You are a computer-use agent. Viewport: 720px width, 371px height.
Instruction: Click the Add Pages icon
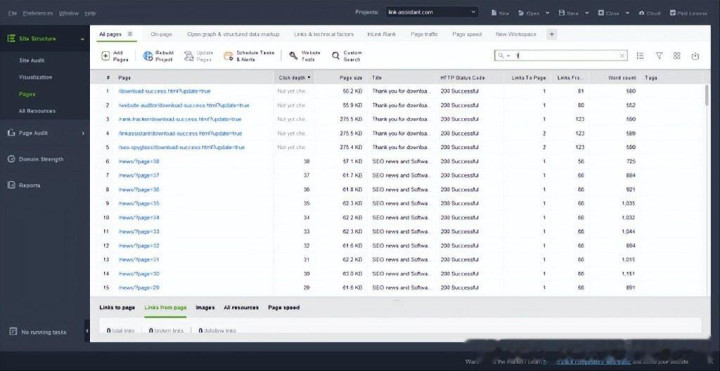pos(106,56)
